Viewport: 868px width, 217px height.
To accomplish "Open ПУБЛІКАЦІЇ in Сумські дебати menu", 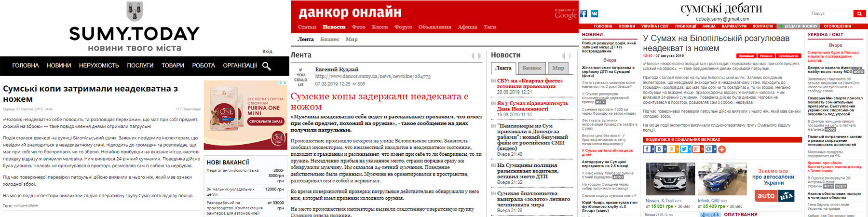I will (685, 27).
